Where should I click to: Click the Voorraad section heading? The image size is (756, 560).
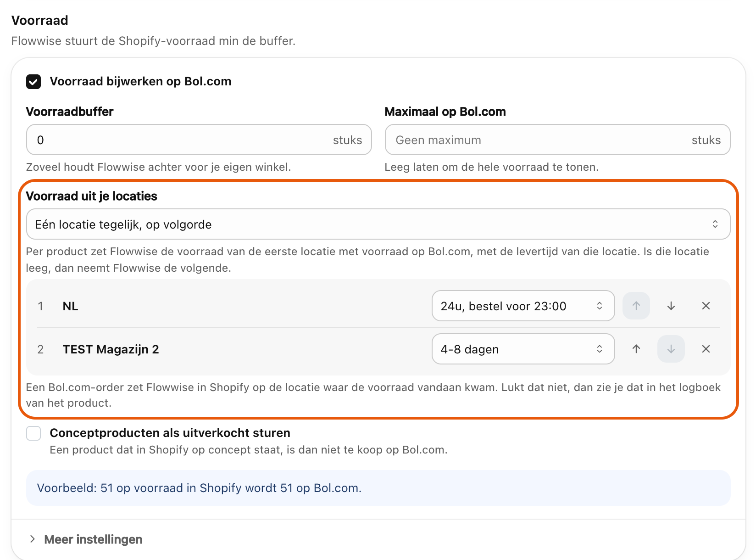(x=40, y=20)
